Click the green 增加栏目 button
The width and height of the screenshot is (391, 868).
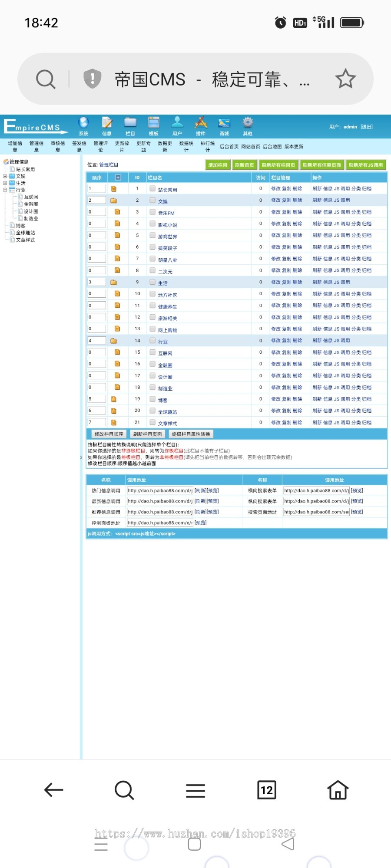point(218,165)
